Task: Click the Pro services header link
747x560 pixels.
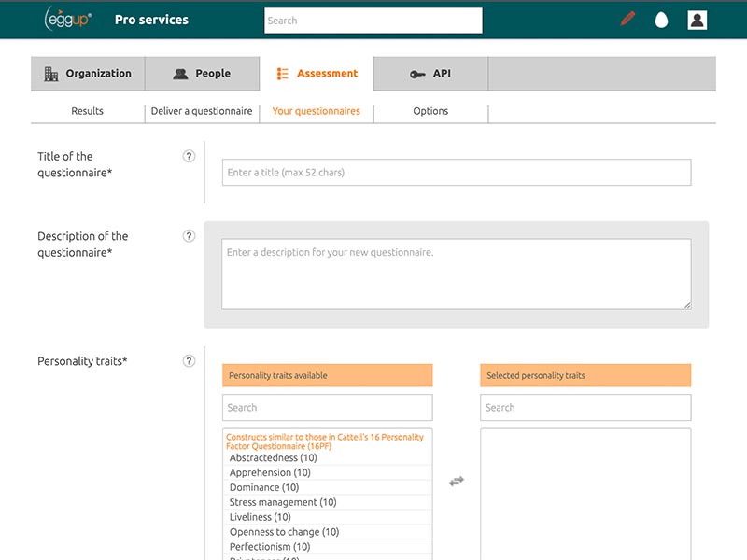Action: pos(151,20)
